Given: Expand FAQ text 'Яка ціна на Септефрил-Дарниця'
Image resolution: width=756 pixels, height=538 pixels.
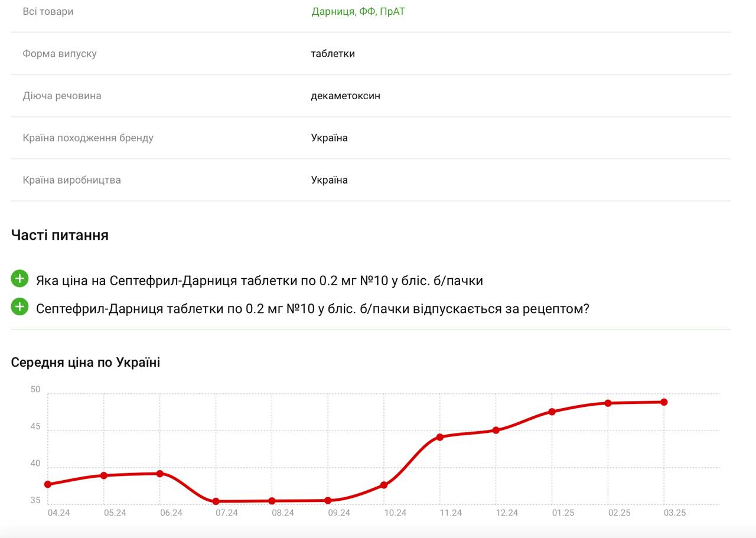Looking at the screenshot, I should 259,281.
